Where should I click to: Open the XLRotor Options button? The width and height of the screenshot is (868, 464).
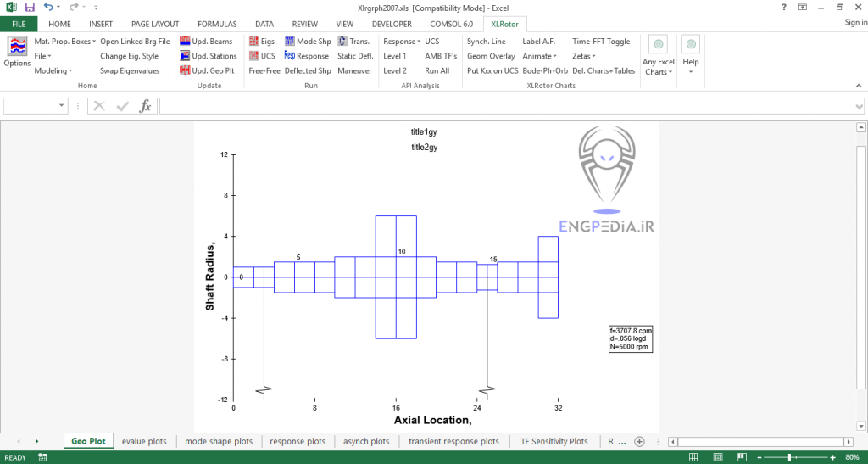pos(17,52)
